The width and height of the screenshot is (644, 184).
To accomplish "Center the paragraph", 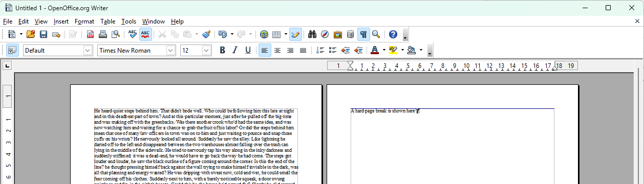I will [277, 50].
